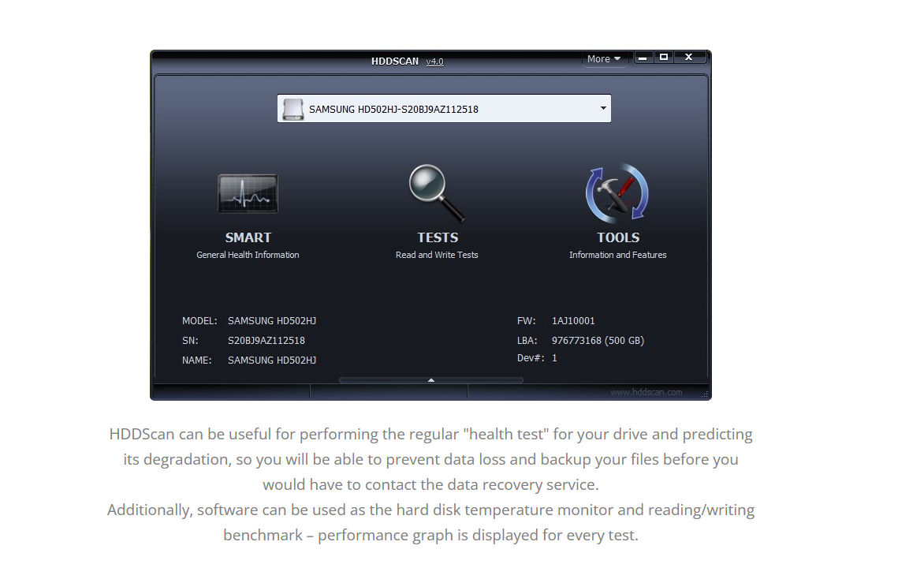This screenshot has width=924, height=579.
Task: Click the LBA value 976773168 (500 GB)
Action: pyautogui.click(x=598, y=340)
